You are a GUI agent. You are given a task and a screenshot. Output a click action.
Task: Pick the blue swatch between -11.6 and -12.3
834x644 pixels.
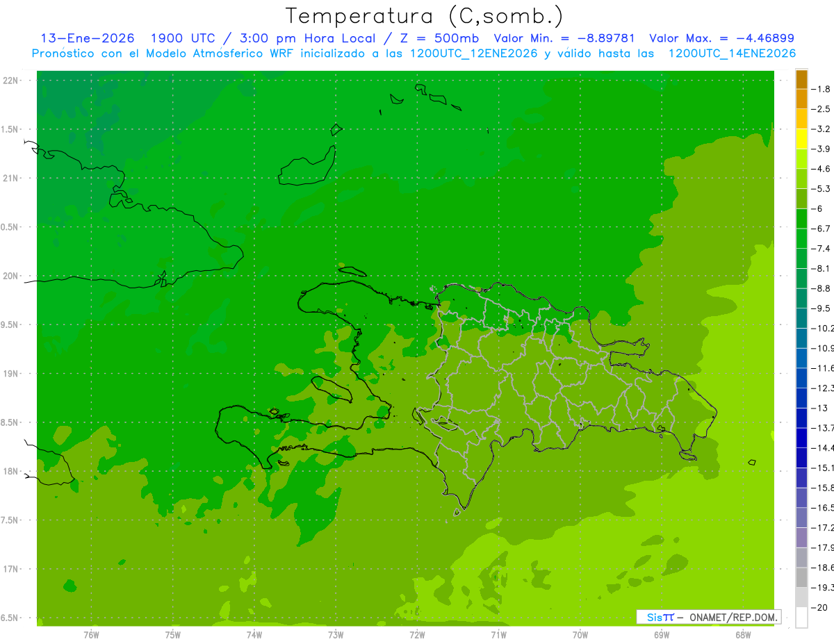tap(801, 378)
